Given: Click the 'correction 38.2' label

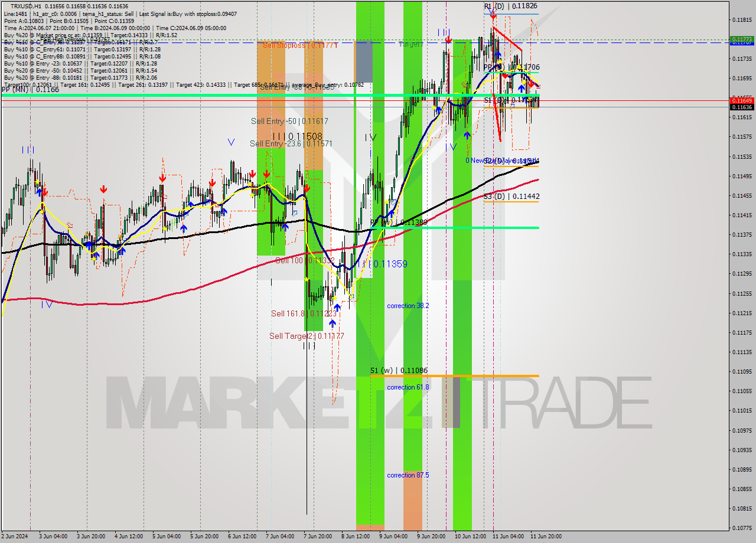Looking at the screenshot, I should click(408, 306).
